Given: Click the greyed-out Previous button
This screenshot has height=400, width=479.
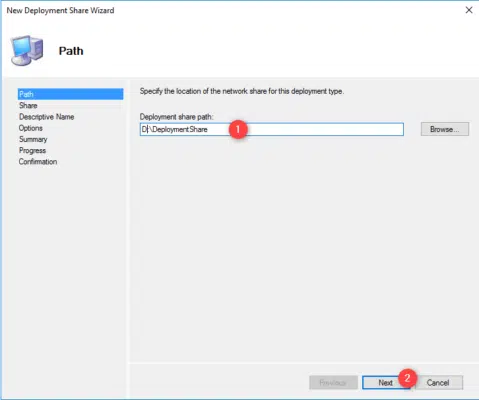Looking at the screenshot, I should 333,383.
